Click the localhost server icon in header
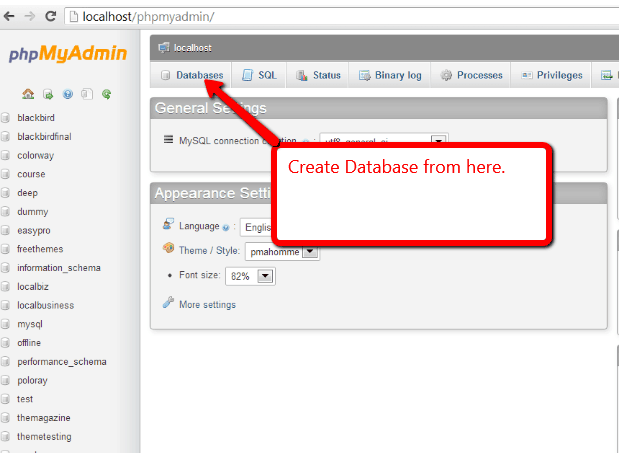 [x=164, y=48]
